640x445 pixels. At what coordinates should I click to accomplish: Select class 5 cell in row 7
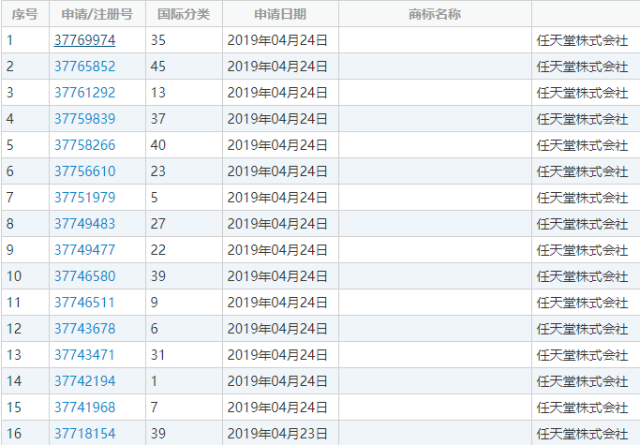[x=184, y=198]
